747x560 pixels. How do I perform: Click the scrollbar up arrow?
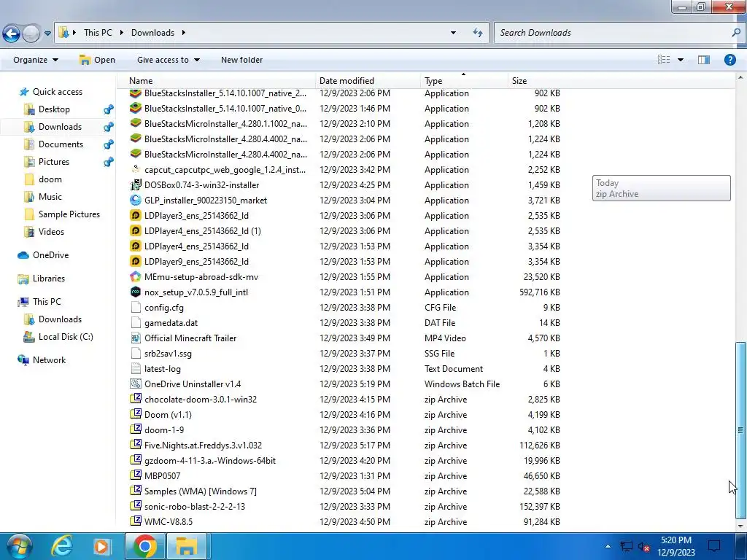[x=740, y=77]
